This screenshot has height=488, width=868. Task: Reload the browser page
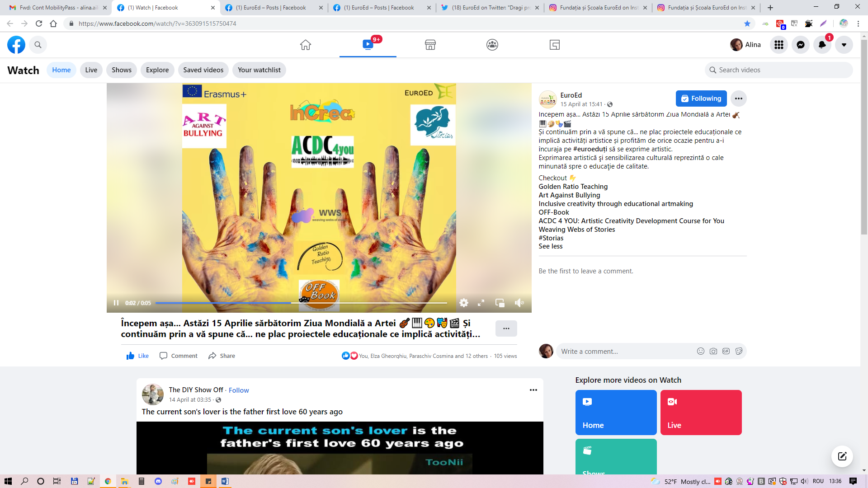click(39, 23)
